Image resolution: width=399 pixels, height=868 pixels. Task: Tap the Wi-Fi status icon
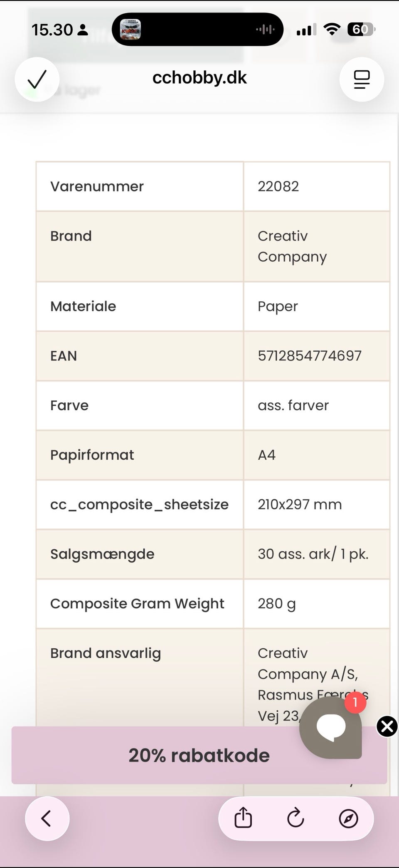[x=332, y=29]
